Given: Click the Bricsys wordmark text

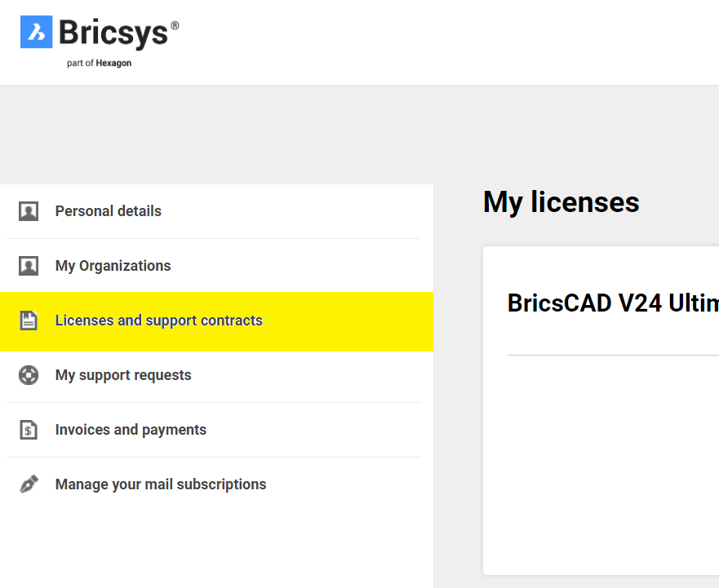Looking at the screenshot, I should (x=113, y=33).
